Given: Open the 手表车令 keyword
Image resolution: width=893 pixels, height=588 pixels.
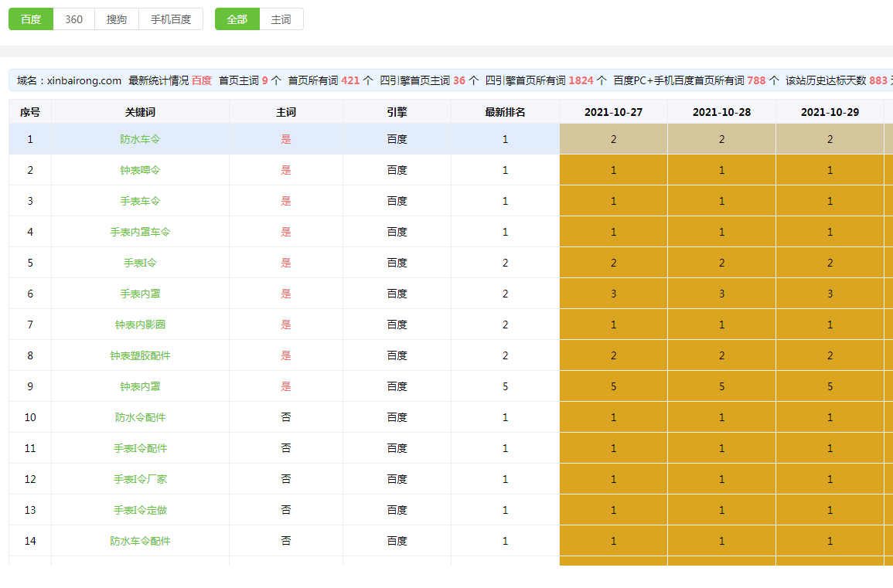Looking at the screenshot, I should (140, 201).
